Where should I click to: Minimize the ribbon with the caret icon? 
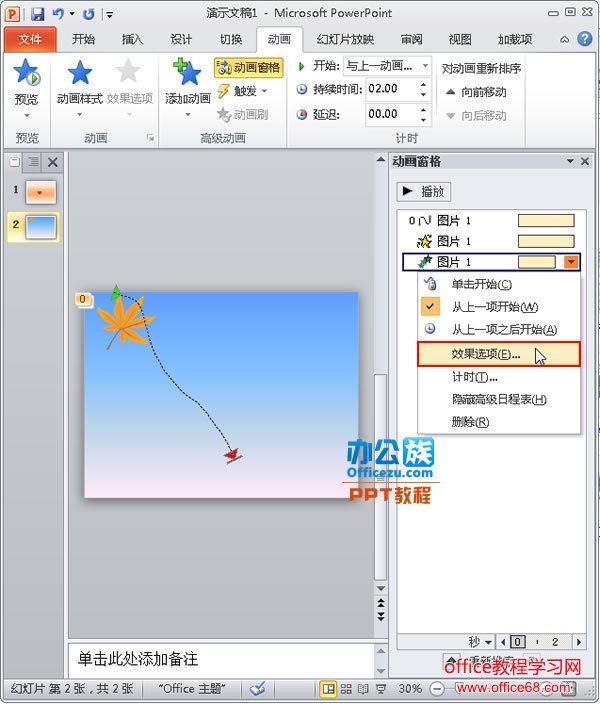pyautogui.click(x=565, y=40)
